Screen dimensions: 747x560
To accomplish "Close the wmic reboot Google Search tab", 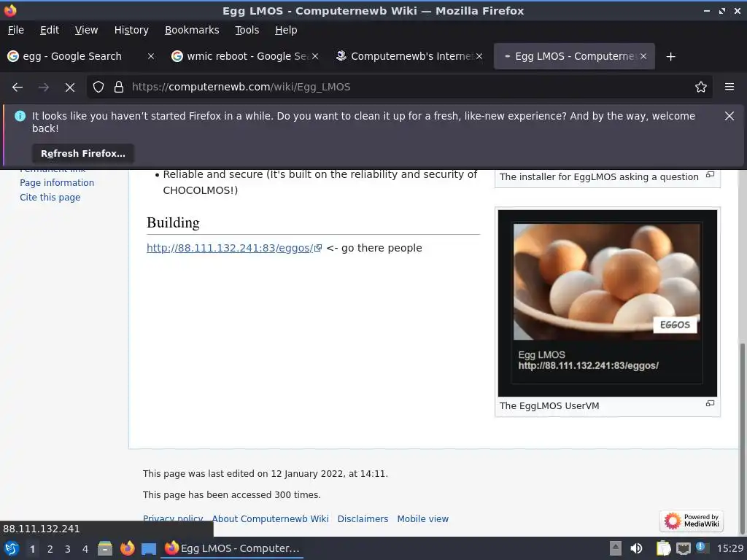I will point(315,57).
